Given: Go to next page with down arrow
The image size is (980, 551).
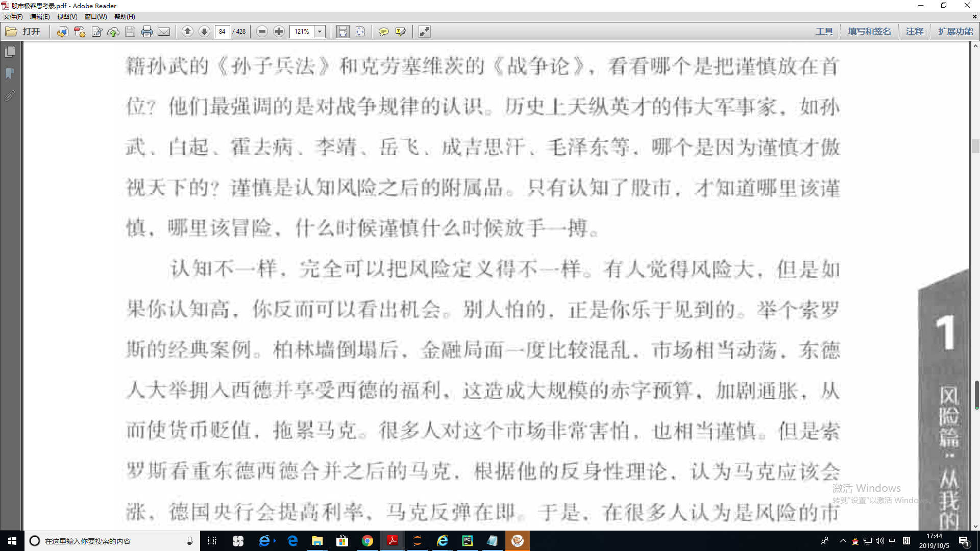Looking at the screenshot, I should pos(204,32).
